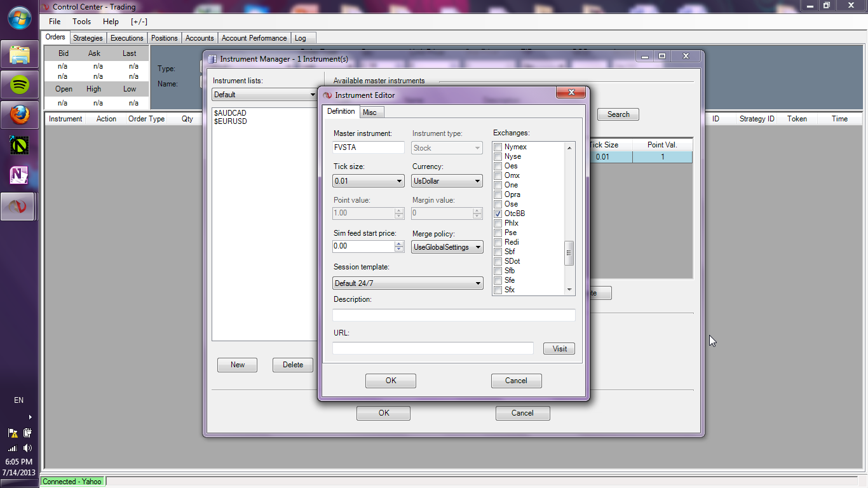Open OneNote from the taskbar

[x=20, y=175]
